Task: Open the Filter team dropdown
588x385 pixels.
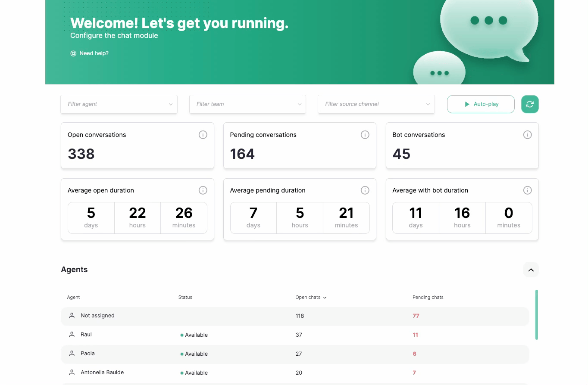Action: pyautogui.click(x=247, y=104)
